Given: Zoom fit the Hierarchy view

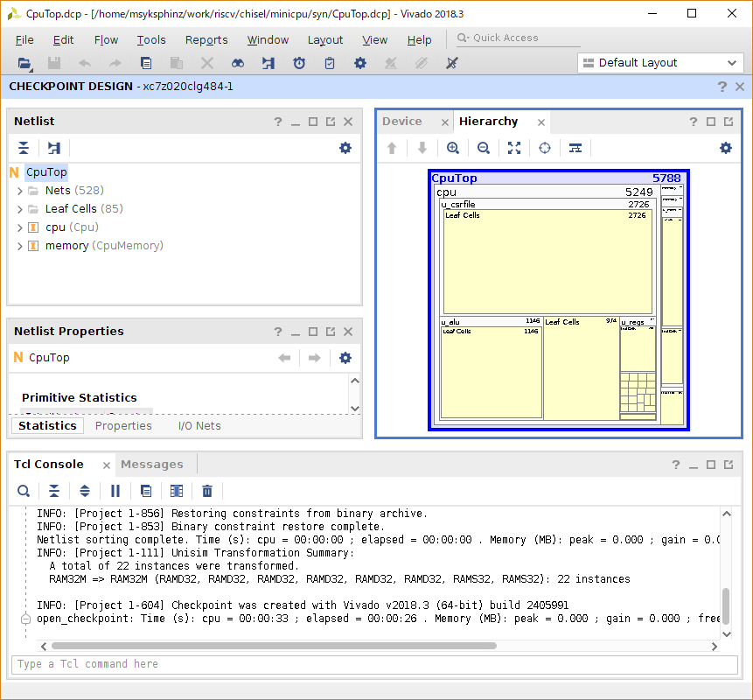Looking at the screenshot, I should [x=514, y=148].
